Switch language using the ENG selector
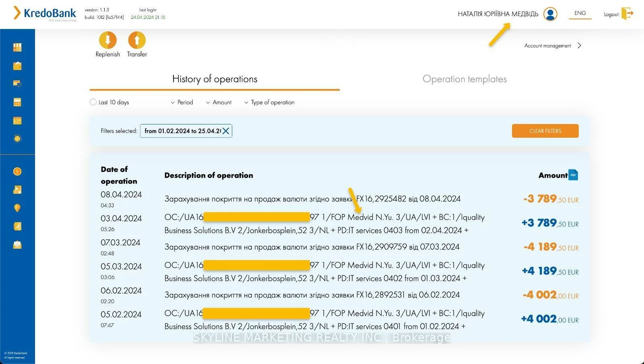 click(580, 13)
